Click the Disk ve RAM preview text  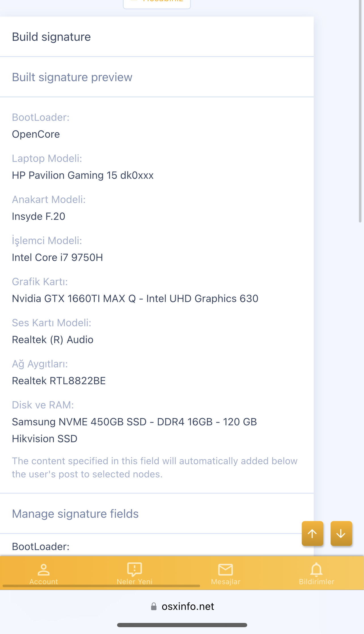point(43,405)
